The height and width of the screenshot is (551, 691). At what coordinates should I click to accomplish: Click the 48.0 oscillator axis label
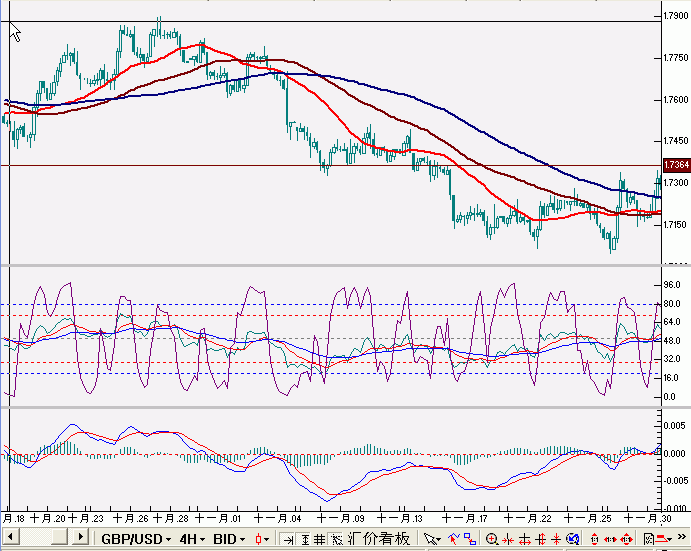[x=672, y=341]
